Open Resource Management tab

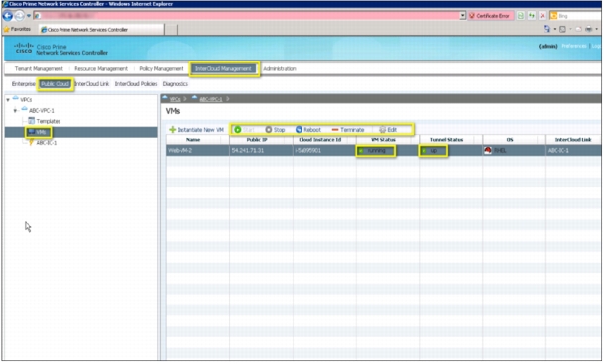pos(101,69)
